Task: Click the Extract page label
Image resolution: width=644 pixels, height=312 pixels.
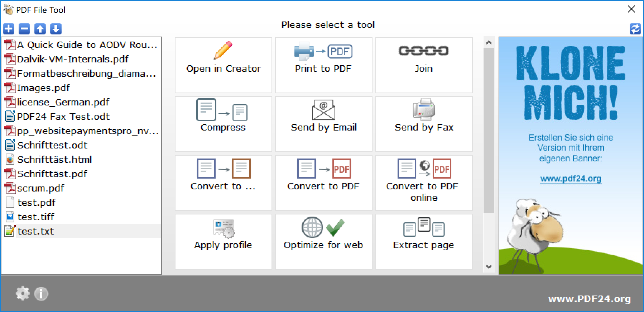Action: (424, 245)
